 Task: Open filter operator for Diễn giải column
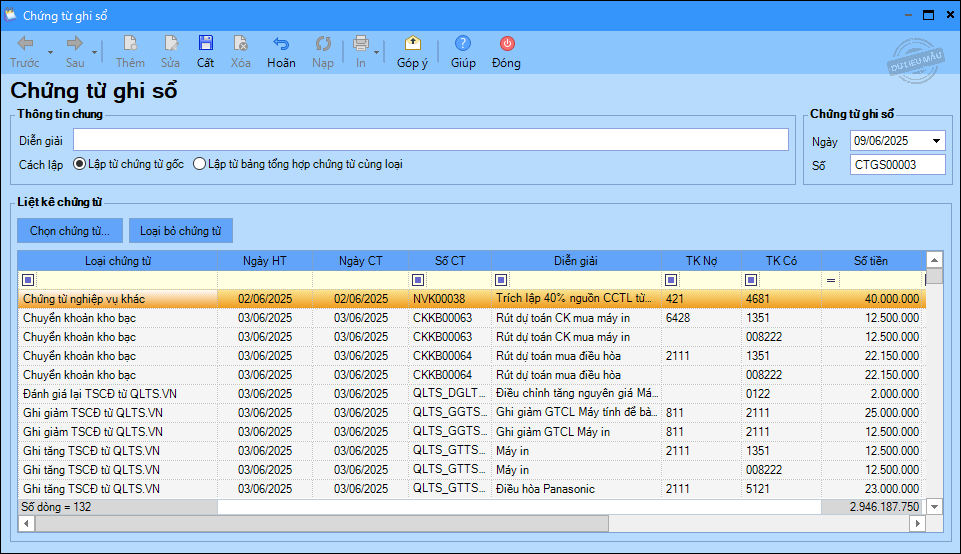pos(501,280)
